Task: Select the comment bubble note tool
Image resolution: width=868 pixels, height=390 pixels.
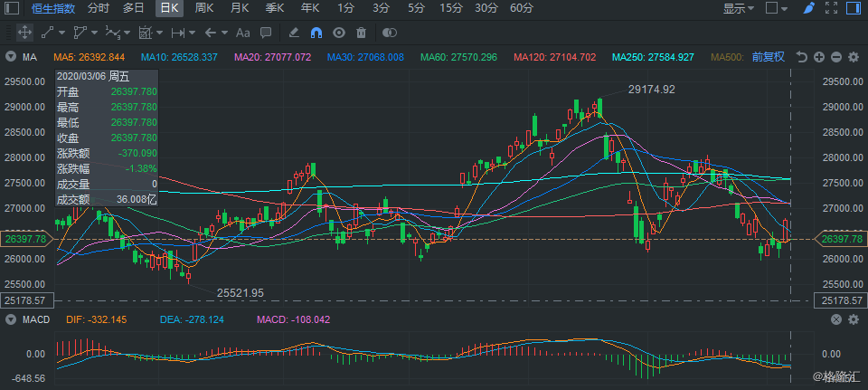Action: 266,33
